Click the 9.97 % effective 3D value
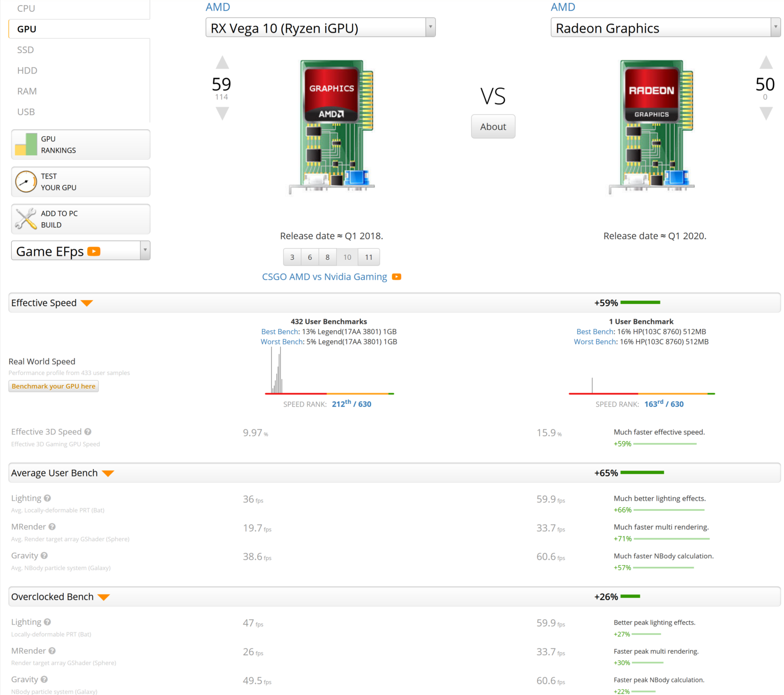The image size is (784, 695). 255,433
